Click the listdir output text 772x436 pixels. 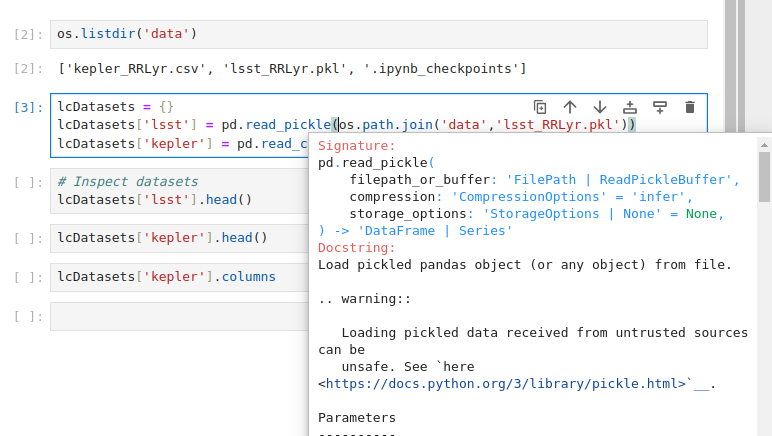292,68
